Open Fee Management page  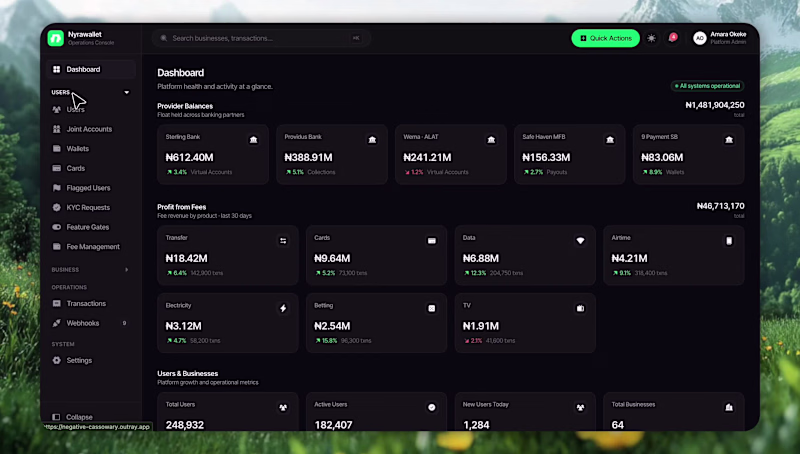pyautogui.click(x=91, y=247)
